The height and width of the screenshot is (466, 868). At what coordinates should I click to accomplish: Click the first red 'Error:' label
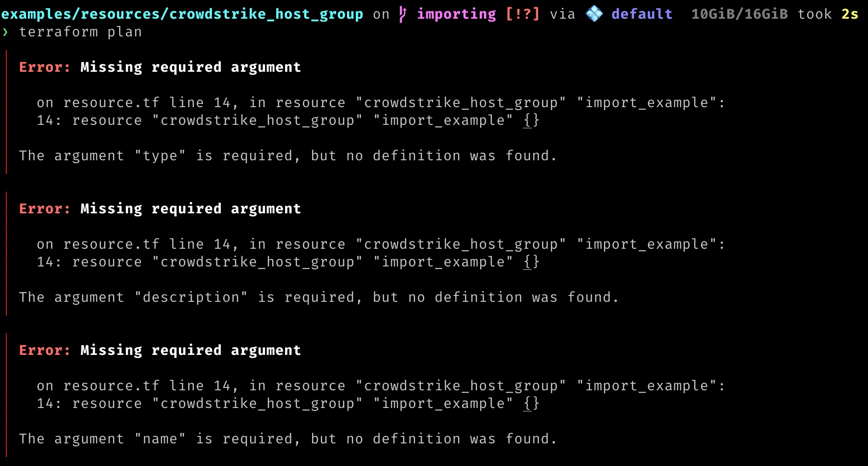(45, 67)
